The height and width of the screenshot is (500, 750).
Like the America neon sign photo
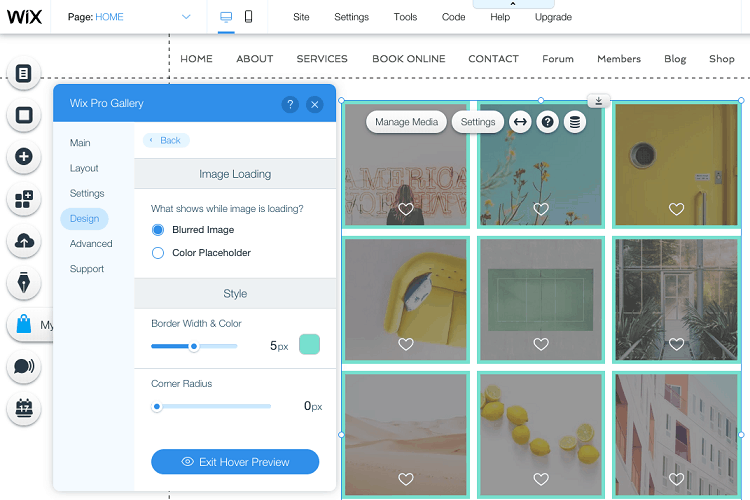[406, 209]
